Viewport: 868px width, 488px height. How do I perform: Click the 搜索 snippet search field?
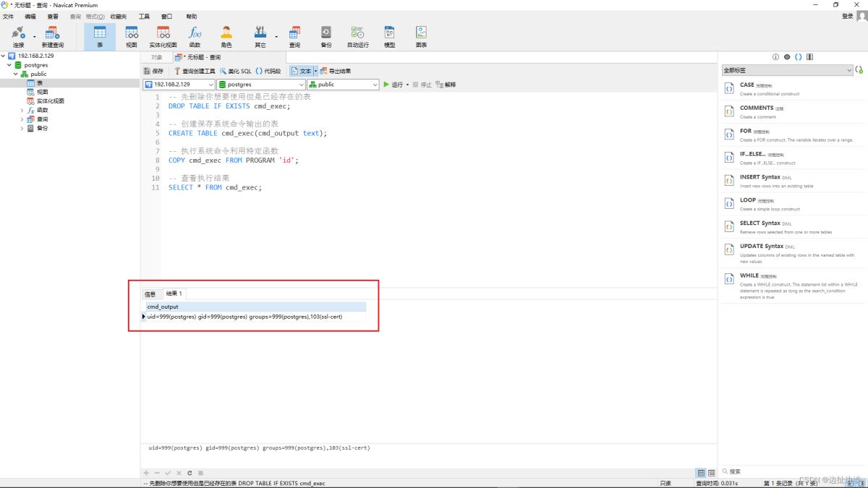788,471
